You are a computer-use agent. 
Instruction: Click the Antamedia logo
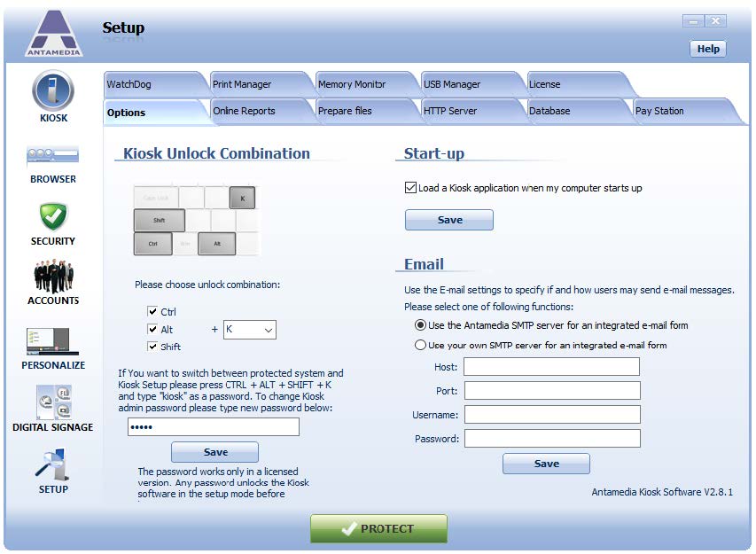54,33
